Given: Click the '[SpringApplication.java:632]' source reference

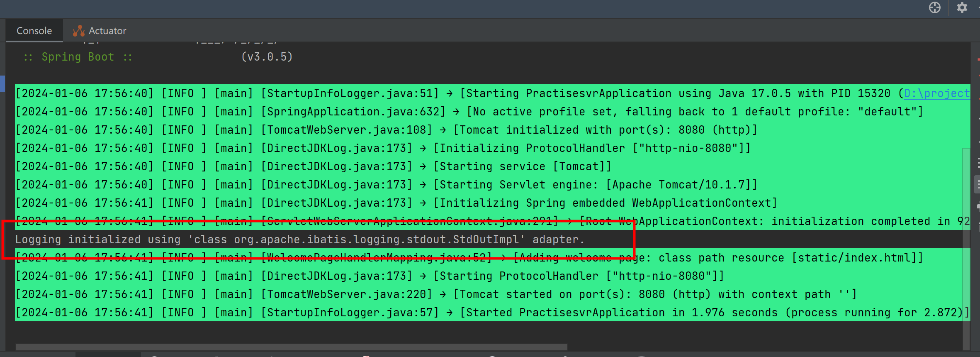Looking at the screenshot, I should [x=353, y=112].
